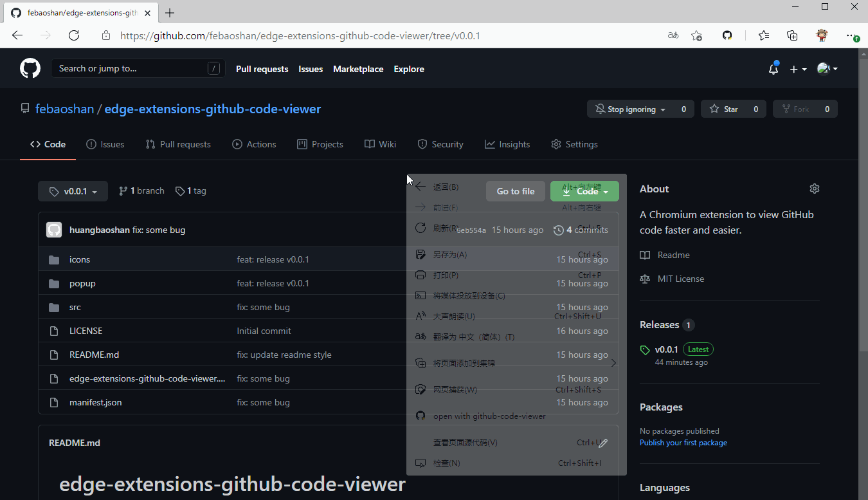This screenshot has width=868, height=500.
Task: Click the GitHub extension icon in browser toolbar
Action: (727, 35)
